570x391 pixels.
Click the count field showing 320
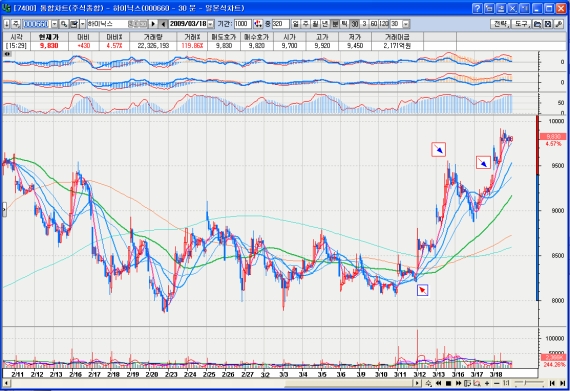(x=280, y=24)
